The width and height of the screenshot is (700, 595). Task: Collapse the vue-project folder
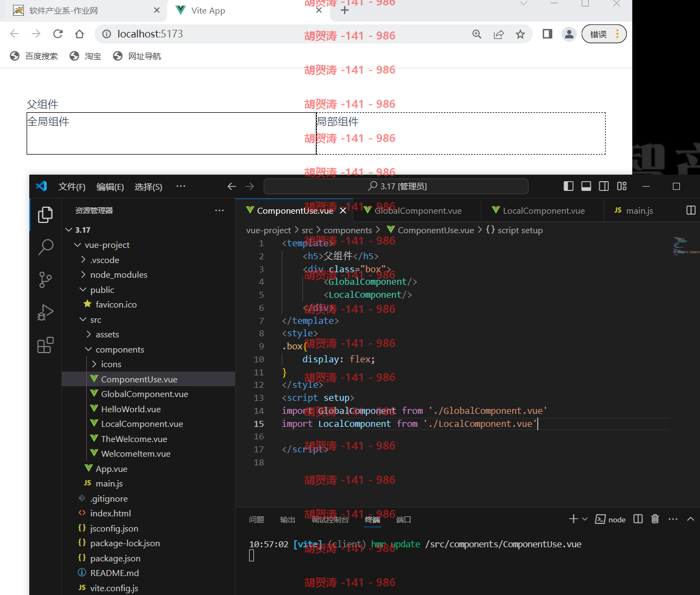[x=148, y=245]
